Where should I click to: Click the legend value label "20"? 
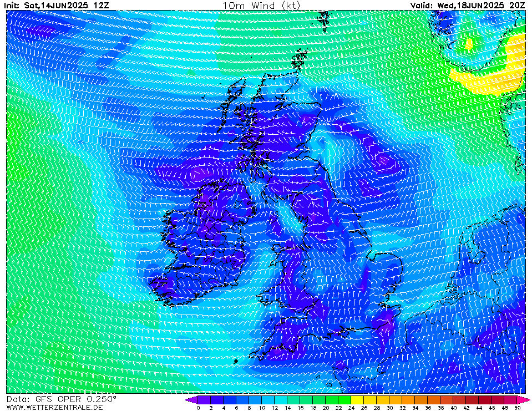coord(326,408)
